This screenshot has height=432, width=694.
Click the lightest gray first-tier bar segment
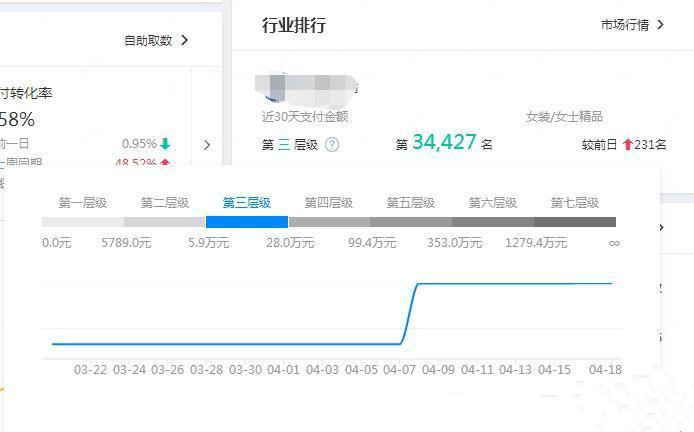point(83,222)
